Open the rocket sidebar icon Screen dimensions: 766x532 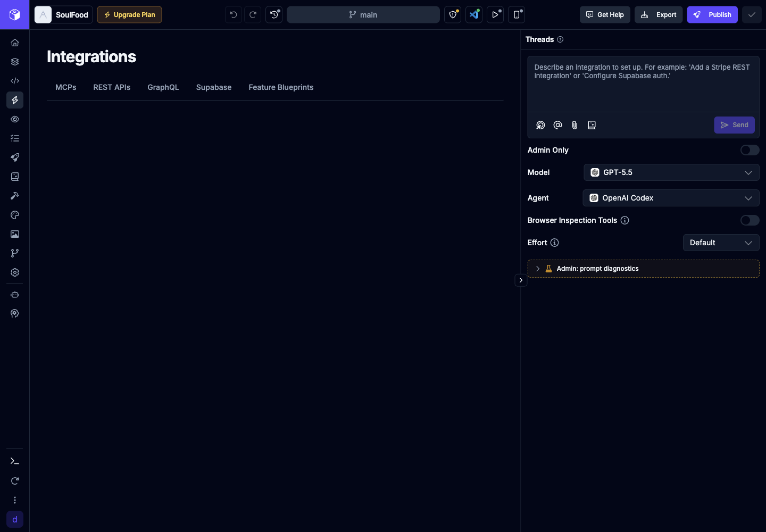click(x=15, y=157)
